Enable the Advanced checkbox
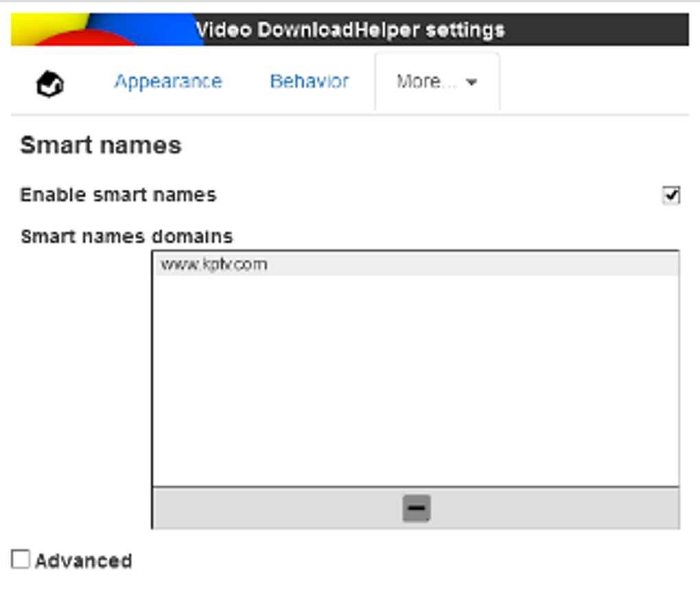The width and height of the screenshot is (700, 593). click(21, 559)
